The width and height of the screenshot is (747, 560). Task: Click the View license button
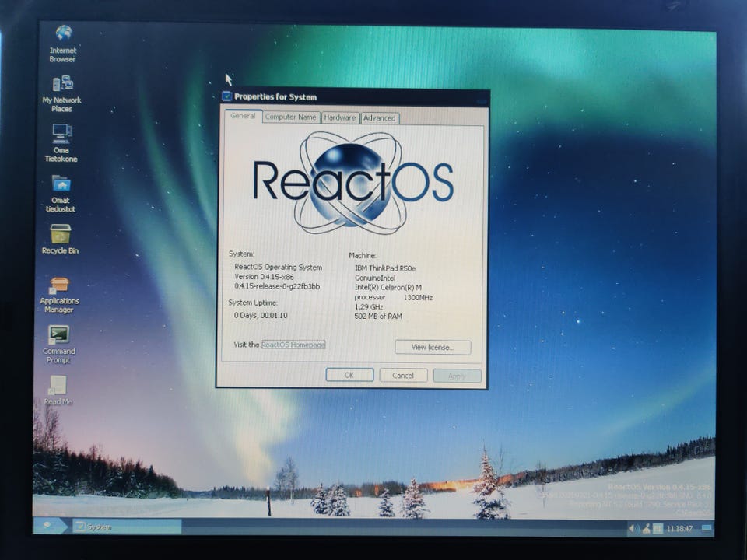click(432, 347)
